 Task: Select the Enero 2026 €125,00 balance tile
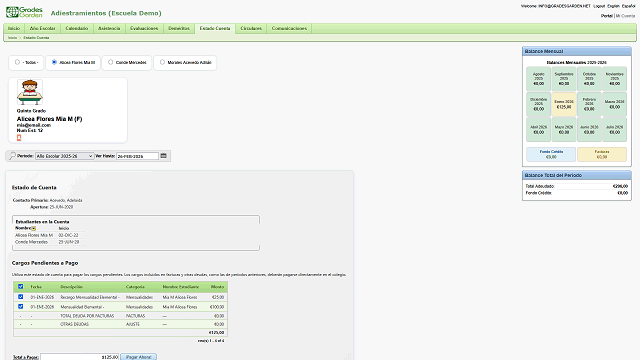point(564,104)
